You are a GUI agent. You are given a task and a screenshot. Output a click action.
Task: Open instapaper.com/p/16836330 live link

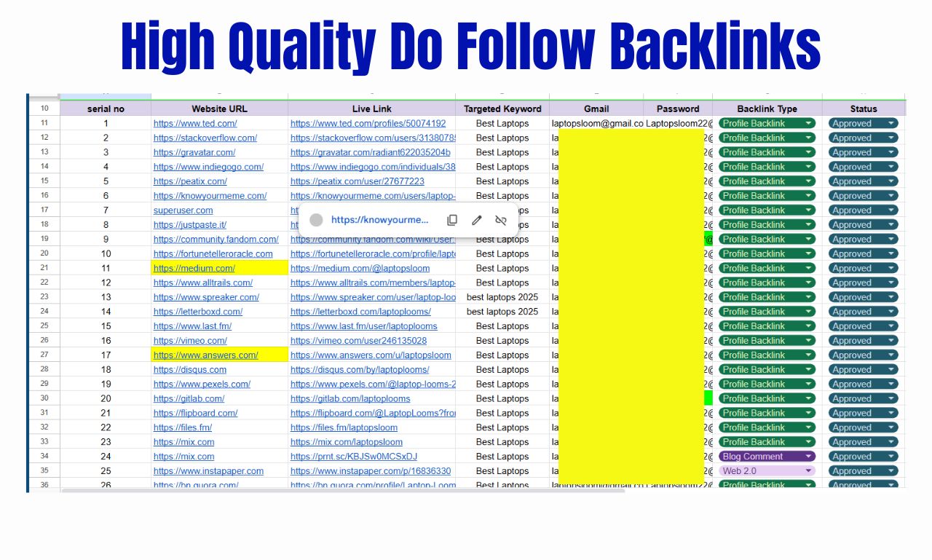[x=371, y=471]
